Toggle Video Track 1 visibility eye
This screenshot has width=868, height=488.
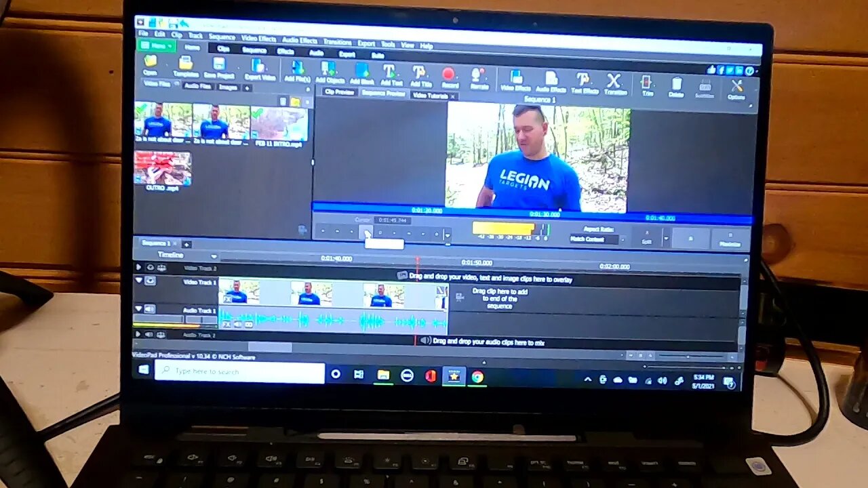pos(151,281)
